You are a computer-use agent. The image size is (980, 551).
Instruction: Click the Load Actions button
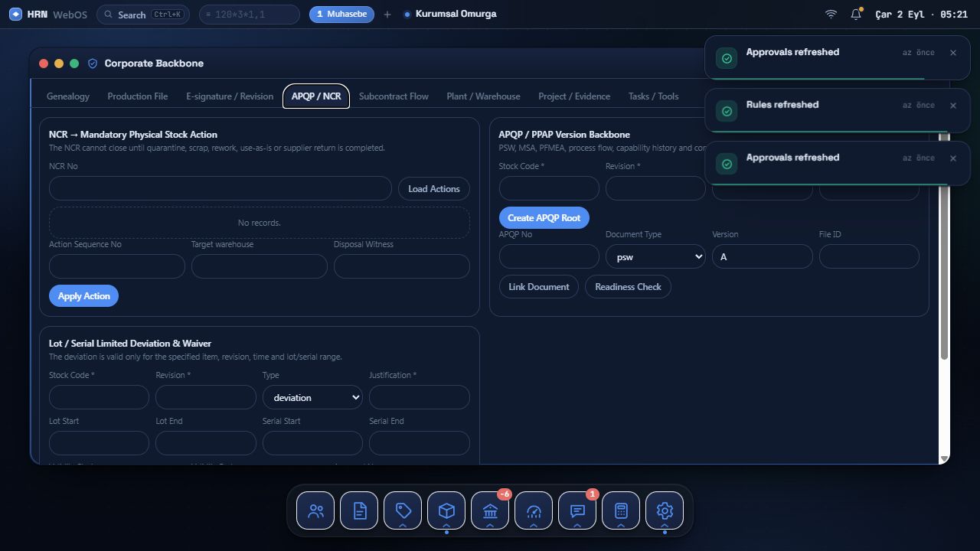(434, 189)
